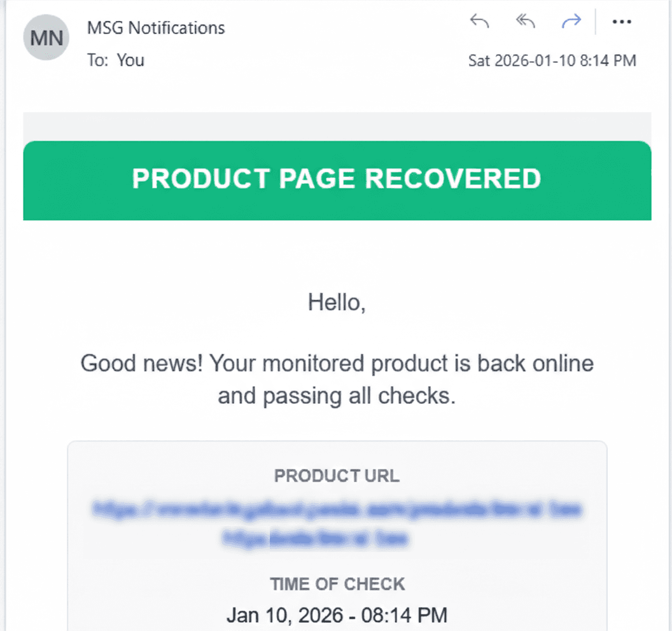Select the TIME OF CHECK heading
Viewport: 672px width, 631px height.
[337, 584]
